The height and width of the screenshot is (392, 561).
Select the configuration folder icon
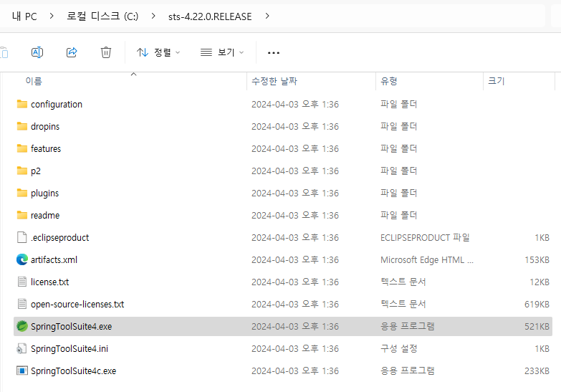point(21,104)
